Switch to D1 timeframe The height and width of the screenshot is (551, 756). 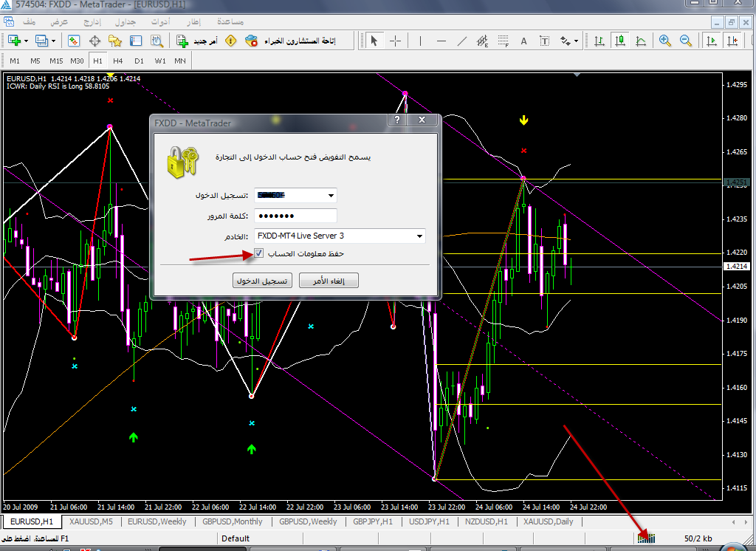click(x=139, y=61)
